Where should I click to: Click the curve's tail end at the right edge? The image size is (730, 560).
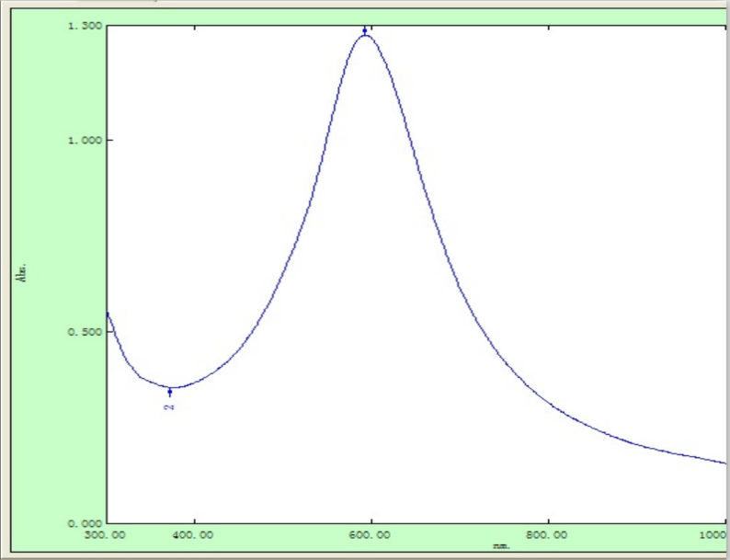pos(724,463)
